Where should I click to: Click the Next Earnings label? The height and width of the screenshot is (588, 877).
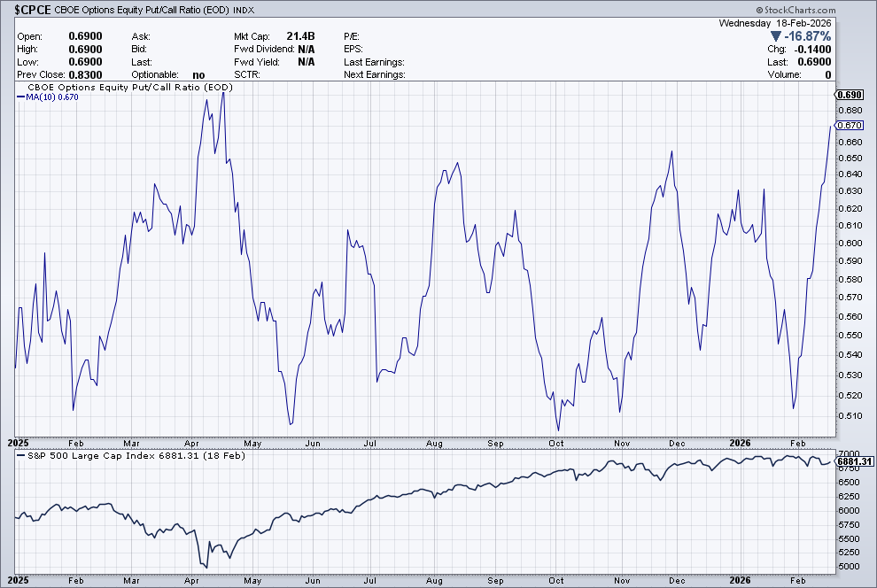pos(375,74)
